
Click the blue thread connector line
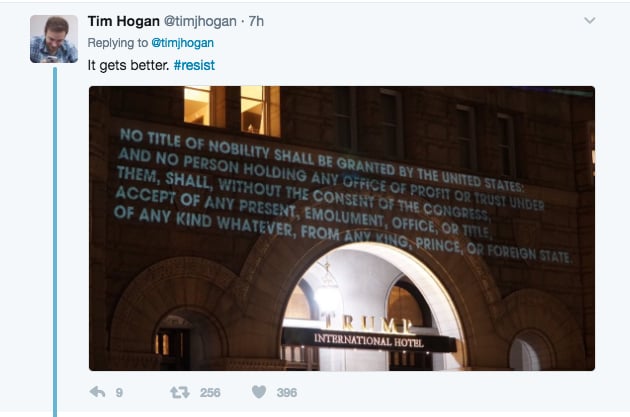[55, 242]
